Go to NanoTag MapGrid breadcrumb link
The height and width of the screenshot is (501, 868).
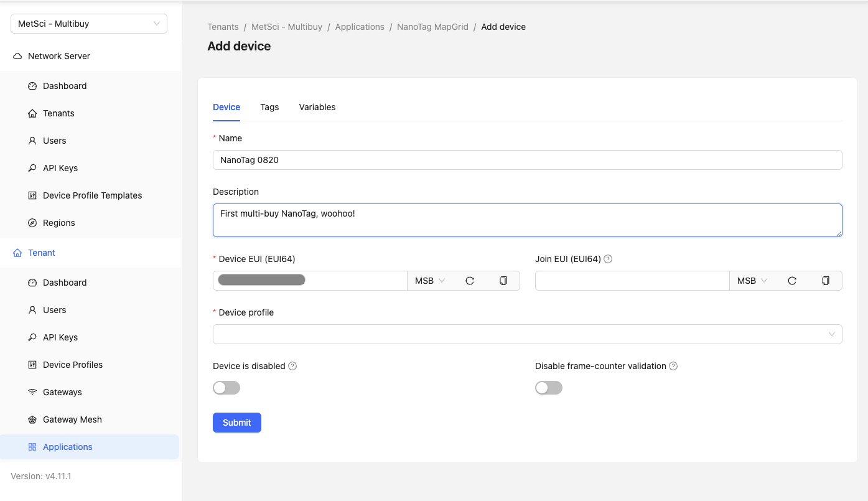tap(432, 27)
